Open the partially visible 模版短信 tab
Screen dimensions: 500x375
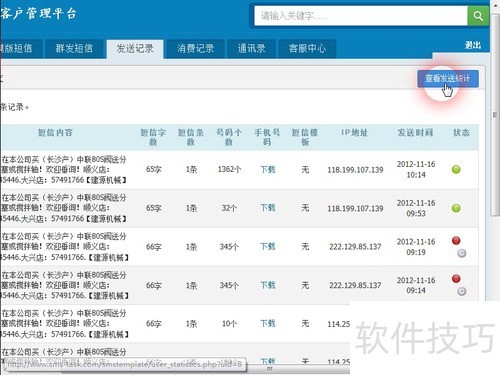tap(21, 49)
